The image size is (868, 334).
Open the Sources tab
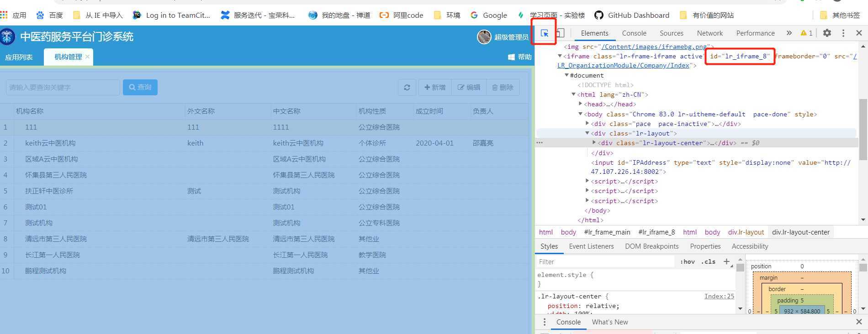click(672, 33)
